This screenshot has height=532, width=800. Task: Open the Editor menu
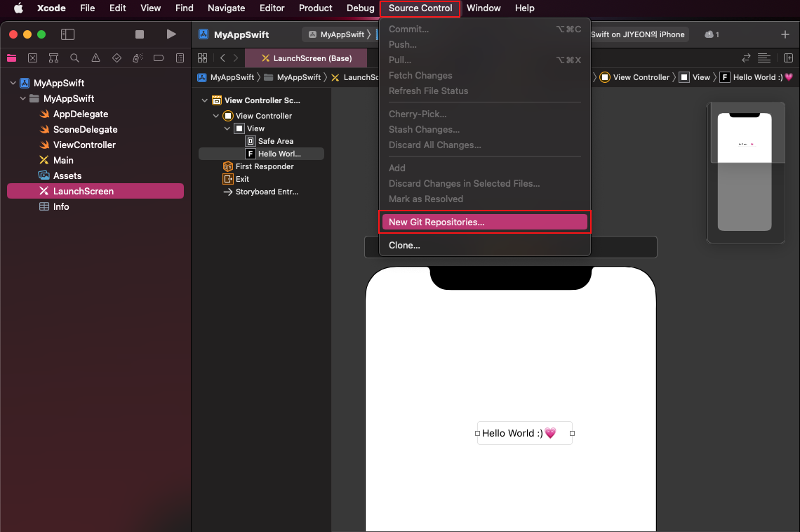(272, 8)
